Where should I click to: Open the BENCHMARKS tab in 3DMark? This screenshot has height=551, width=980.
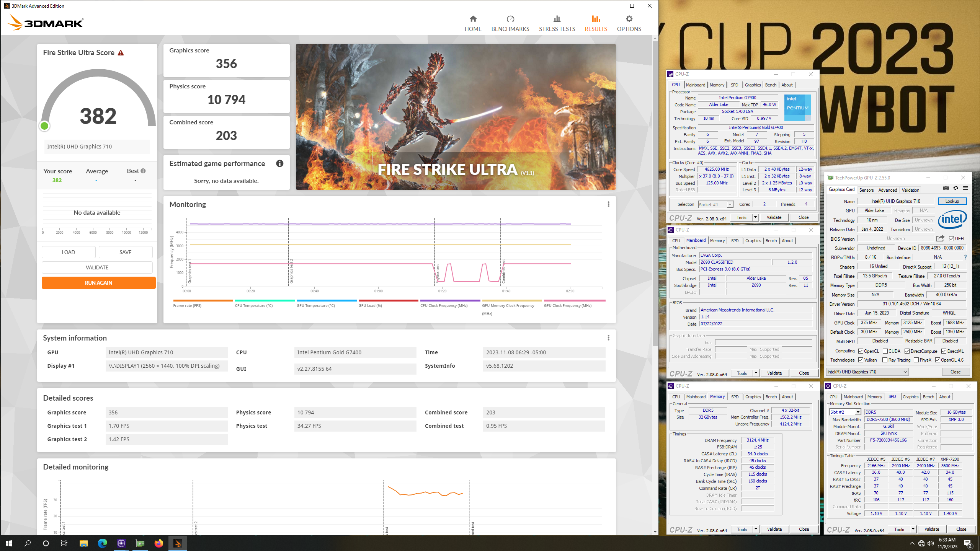click(x=510, y=23)
